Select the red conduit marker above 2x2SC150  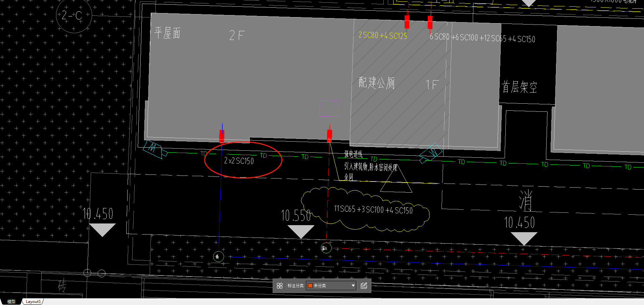click(x=222, y=137)
